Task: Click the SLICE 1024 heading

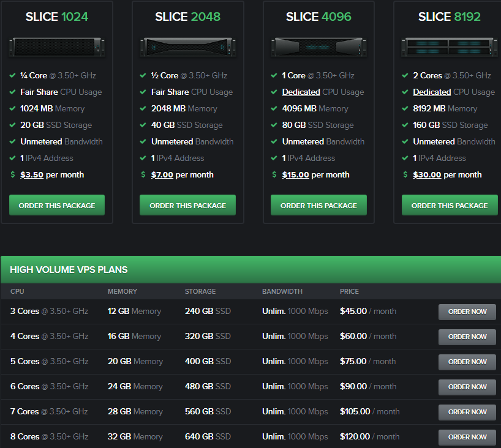Action: (x=57, y=17)
